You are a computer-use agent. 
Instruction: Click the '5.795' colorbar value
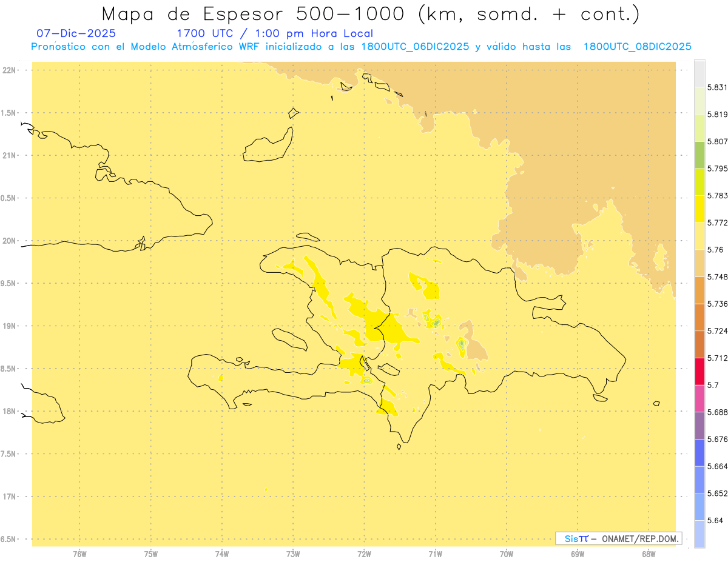click(717, 168)
